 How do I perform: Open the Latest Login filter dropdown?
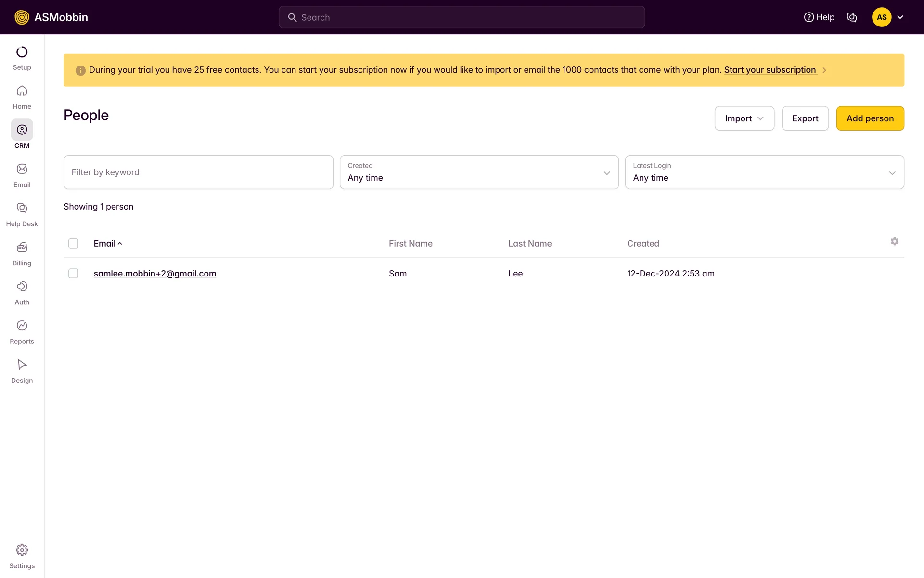pyautogui.click(x=764, y=172)
